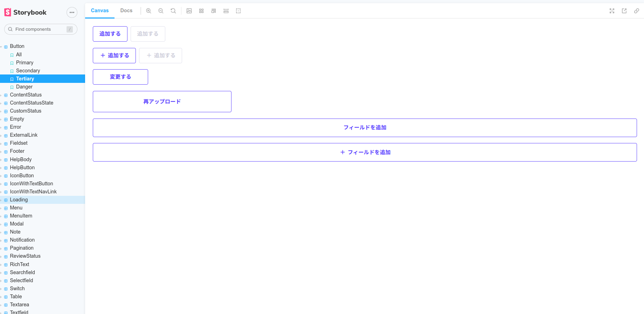Expand the Modal component
This screenshot has width=644, height=314.
pos(17,224)
